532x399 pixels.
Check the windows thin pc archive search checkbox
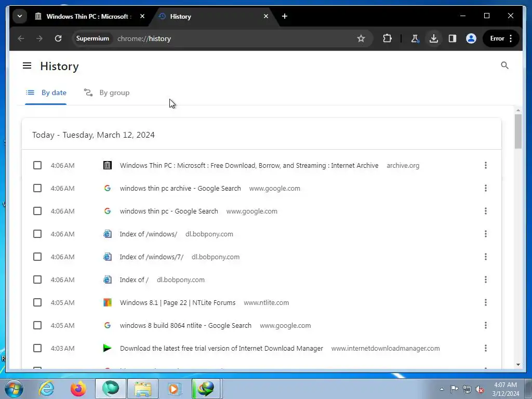[37, 188]
